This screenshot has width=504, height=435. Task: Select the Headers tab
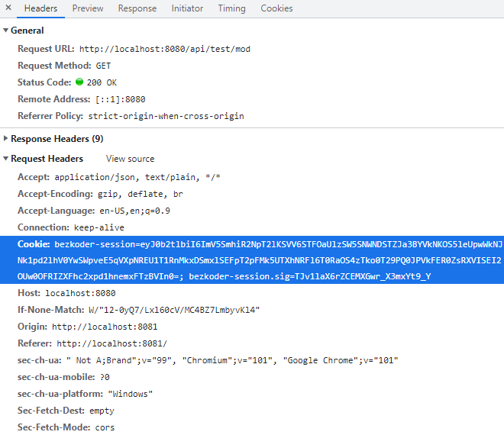point(40,8)
